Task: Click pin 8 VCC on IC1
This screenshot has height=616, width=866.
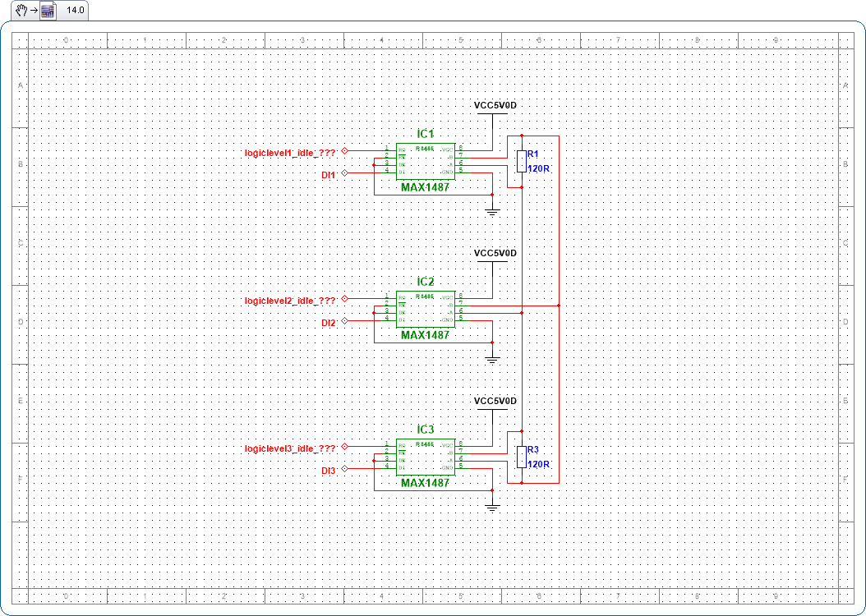Action: coord(461,149)
